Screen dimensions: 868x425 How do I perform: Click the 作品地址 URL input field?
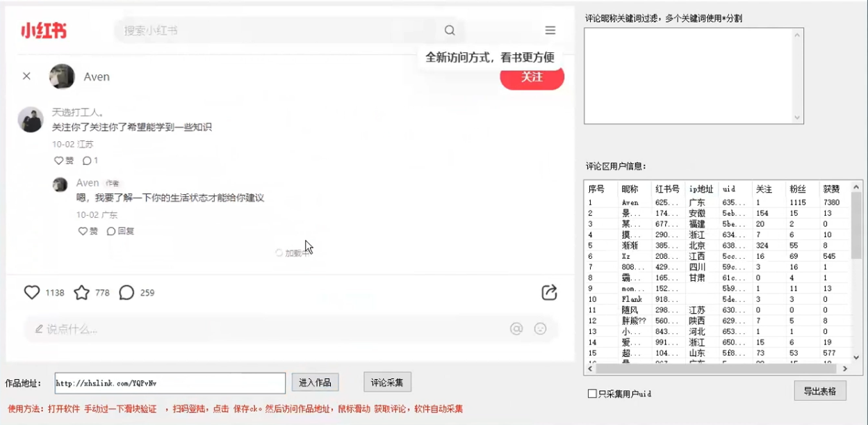coord(170,383)
